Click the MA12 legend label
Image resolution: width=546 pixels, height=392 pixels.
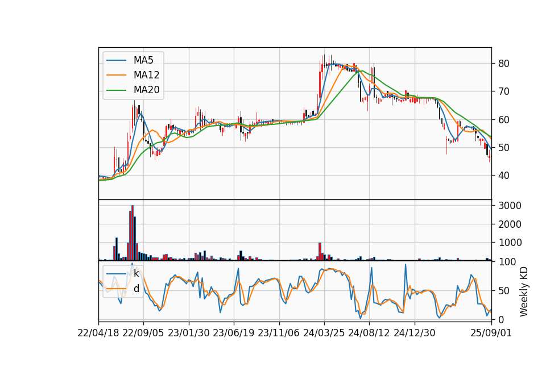(146, 75)
